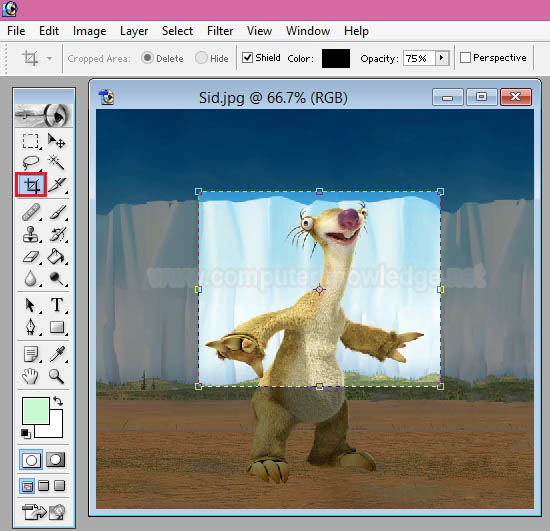The width and height of the screenshot is (550, 531).
Task: Select the Hide cropped area radio
Action: click(201, 58)
